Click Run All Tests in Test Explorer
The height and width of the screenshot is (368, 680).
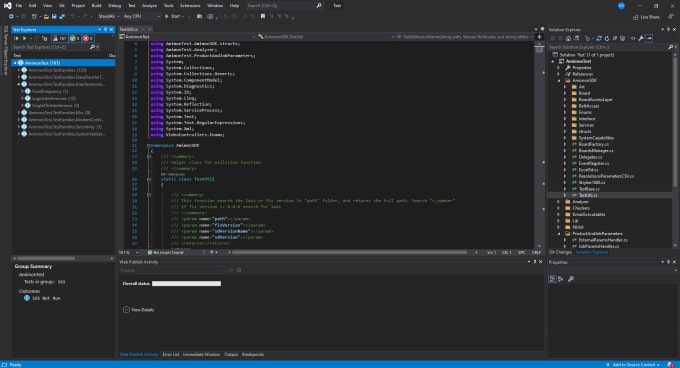16,38
